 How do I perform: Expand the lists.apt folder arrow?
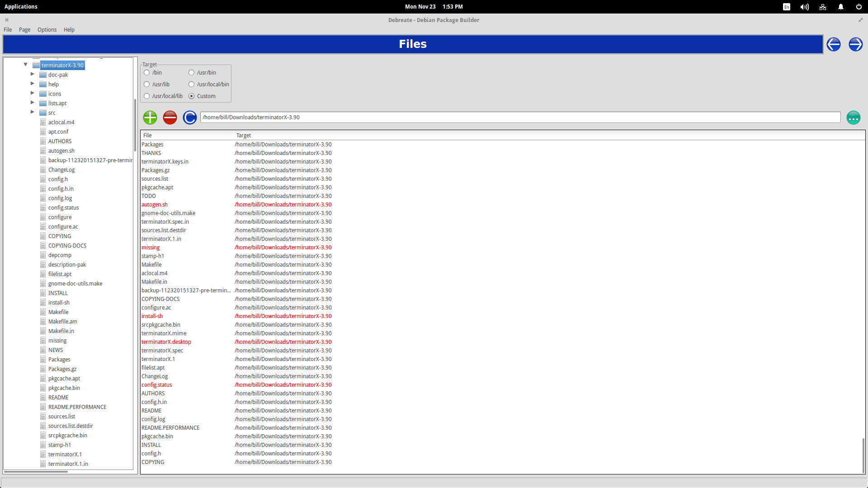32,103
